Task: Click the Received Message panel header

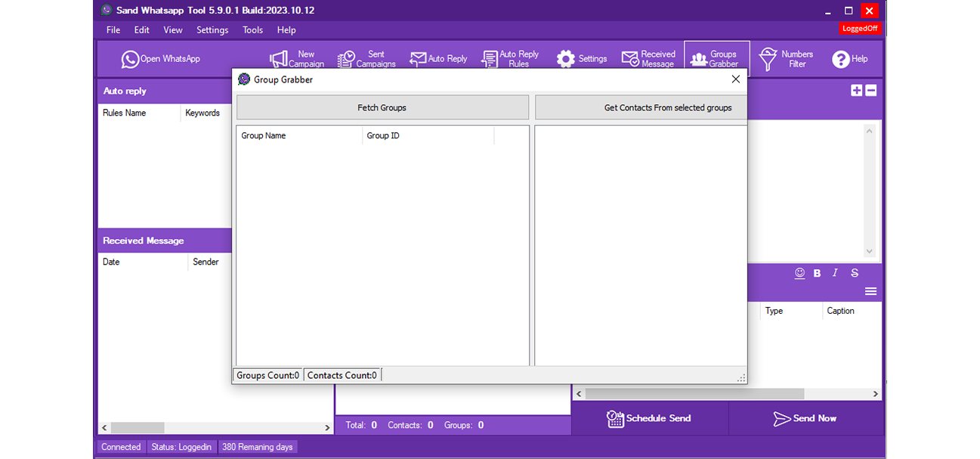Action: pos(165,240)
